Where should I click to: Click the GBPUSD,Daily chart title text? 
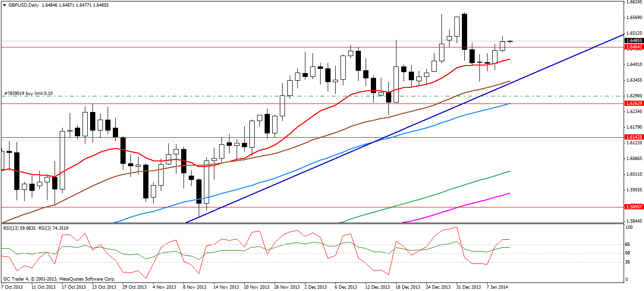(23, 5)
